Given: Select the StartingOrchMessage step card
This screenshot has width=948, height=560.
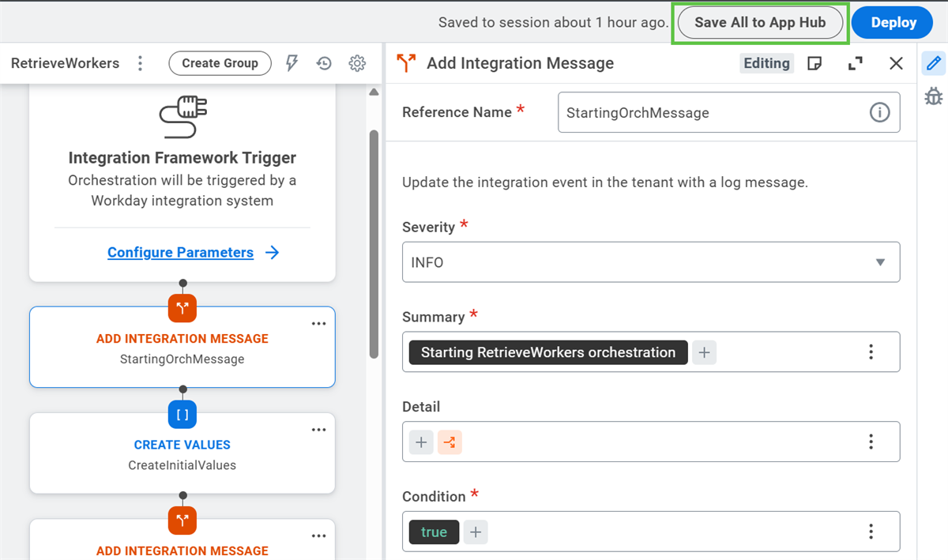Looking at the screenshot, I should click(x=182, y=348).
